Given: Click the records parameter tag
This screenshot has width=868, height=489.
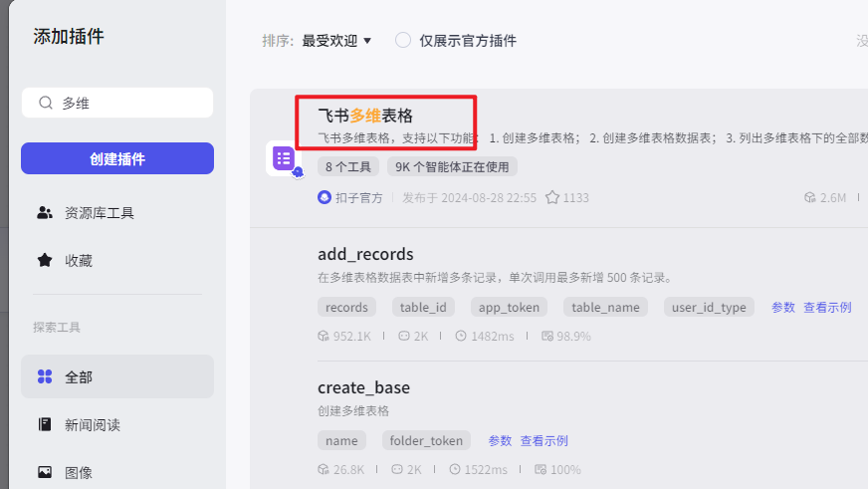Looking at the screenshot, I should tap(346, 307).
